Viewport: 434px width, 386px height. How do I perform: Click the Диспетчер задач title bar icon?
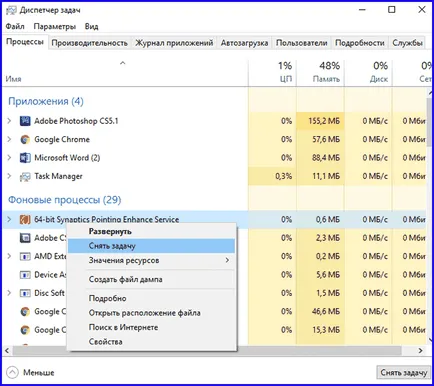click(11, 10)
